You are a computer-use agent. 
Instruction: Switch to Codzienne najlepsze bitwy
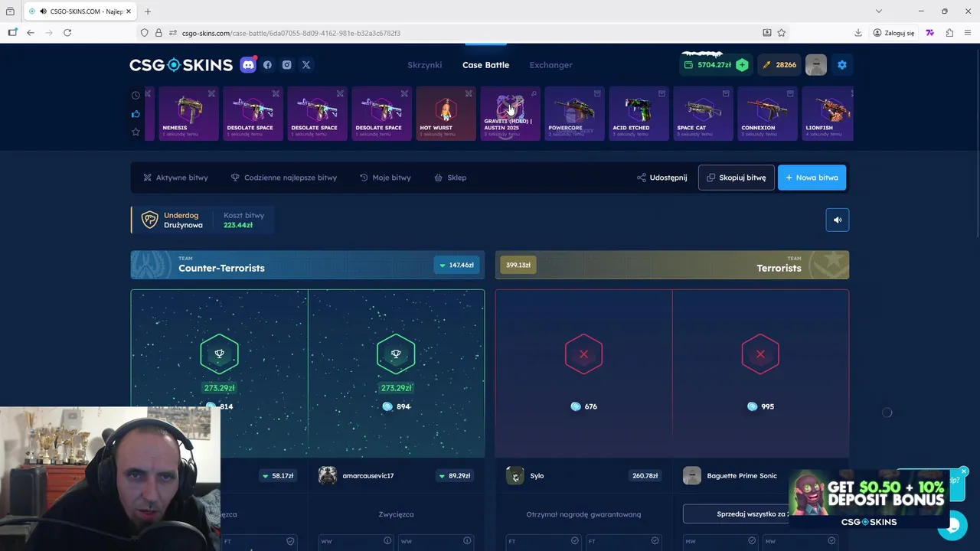pos(284,178)
